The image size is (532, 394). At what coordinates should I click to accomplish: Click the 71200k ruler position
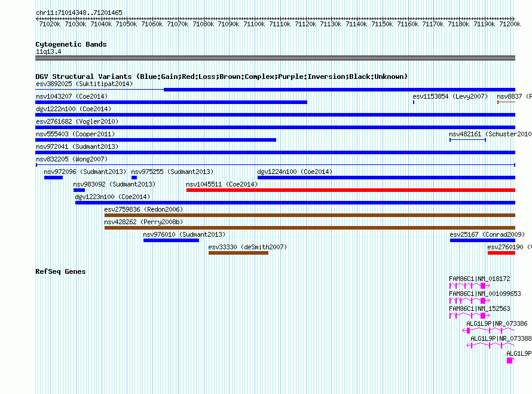(510, 24)
